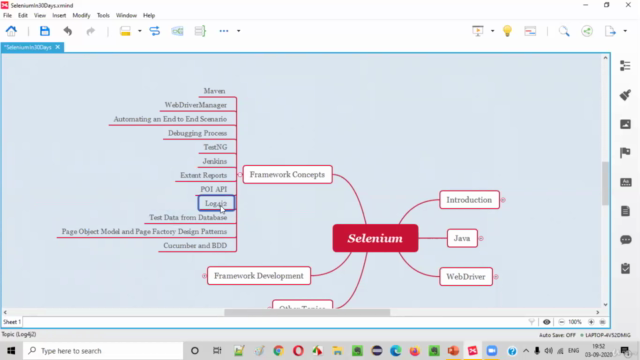The height and width of the screenshot is (360, 640).
Task: Open the Comments panel in sidebar
Action: [625, 240]
